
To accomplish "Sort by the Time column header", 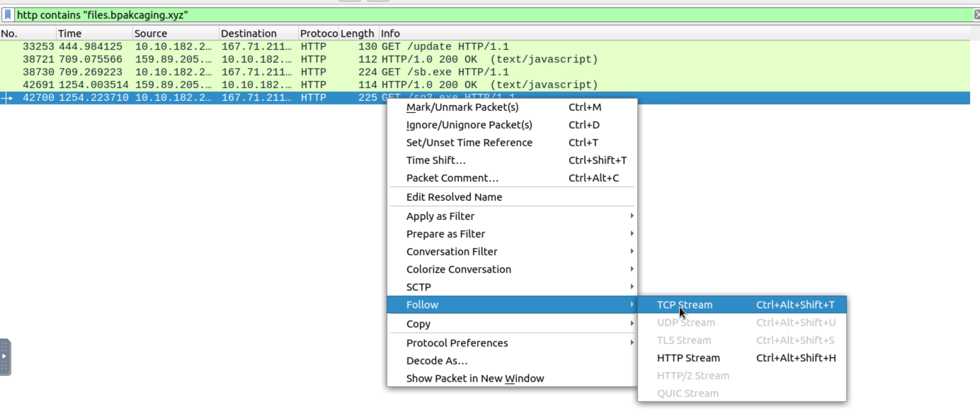I will pos(94,33).
